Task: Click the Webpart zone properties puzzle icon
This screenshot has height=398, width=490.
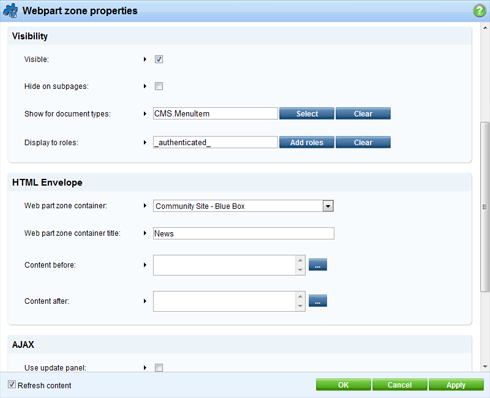Action: coord(10,10)
